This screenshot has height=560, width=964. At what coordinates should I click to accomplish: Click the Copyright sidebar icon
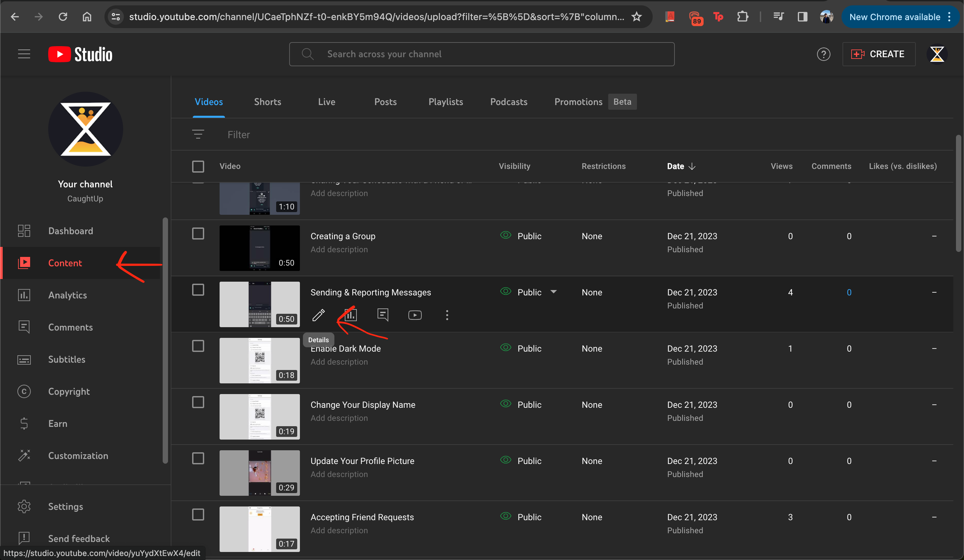(24, 391)
